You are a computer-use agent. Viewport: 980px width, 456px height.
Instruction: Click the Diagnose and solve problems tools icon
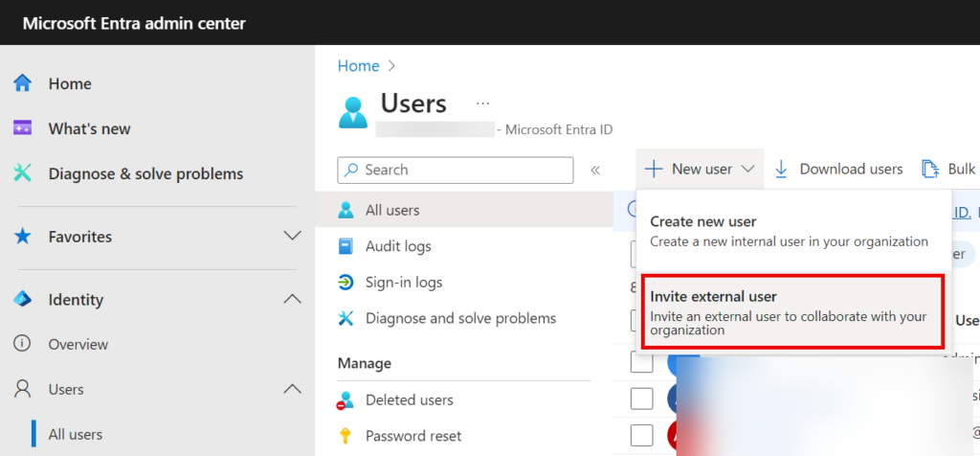(345, 318)
